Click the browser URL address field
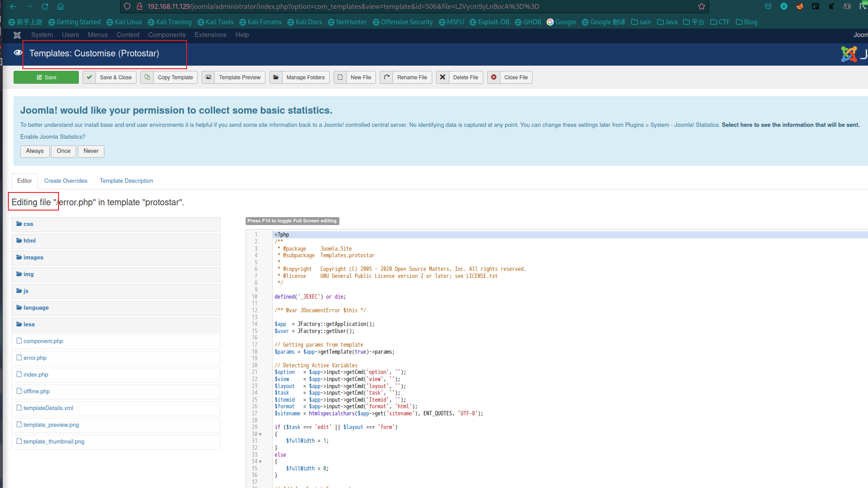The image size is (868, 488). (414, 6)
